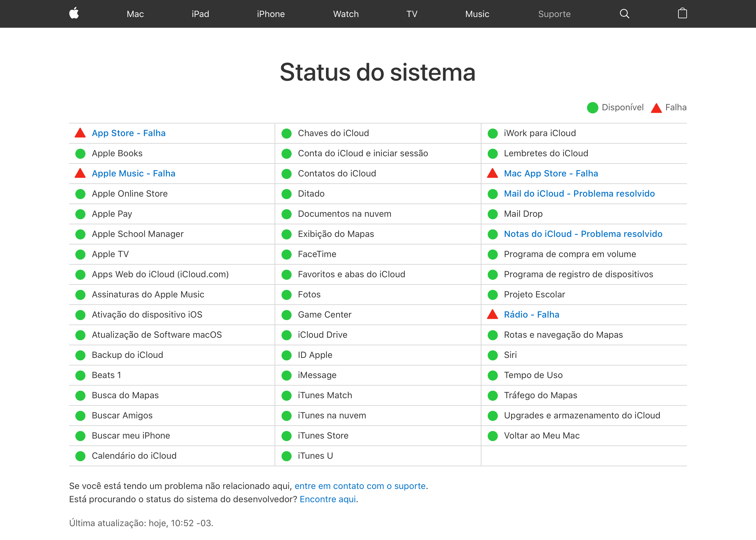This screenshot has width=756, height=540.
Task: Click the Encontre aqui link
Action: pos(328,499)
